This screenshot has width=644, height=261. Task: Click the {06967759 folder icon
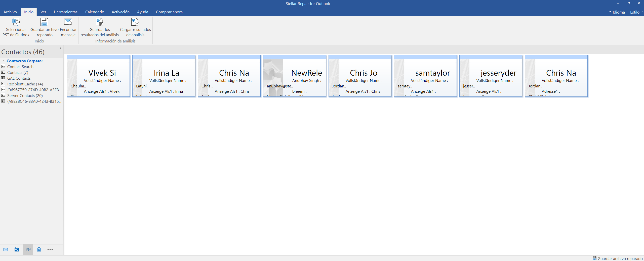pos(3,89)
